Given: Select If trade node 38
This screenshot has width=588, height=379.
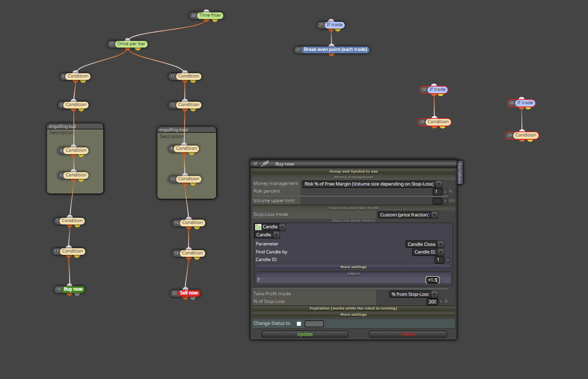Looking at the screenshot, I should (x=525, y=103).
